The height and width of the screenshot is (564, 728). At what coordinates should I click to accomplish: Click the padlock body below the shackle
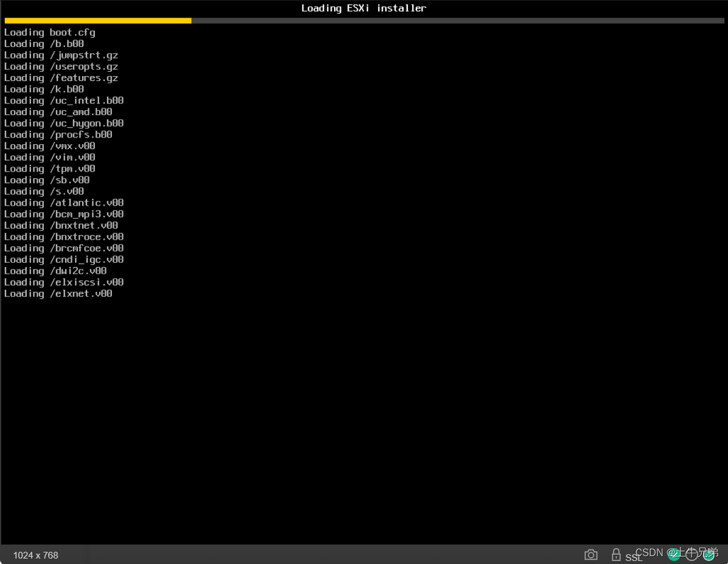[x=615, y=557]
